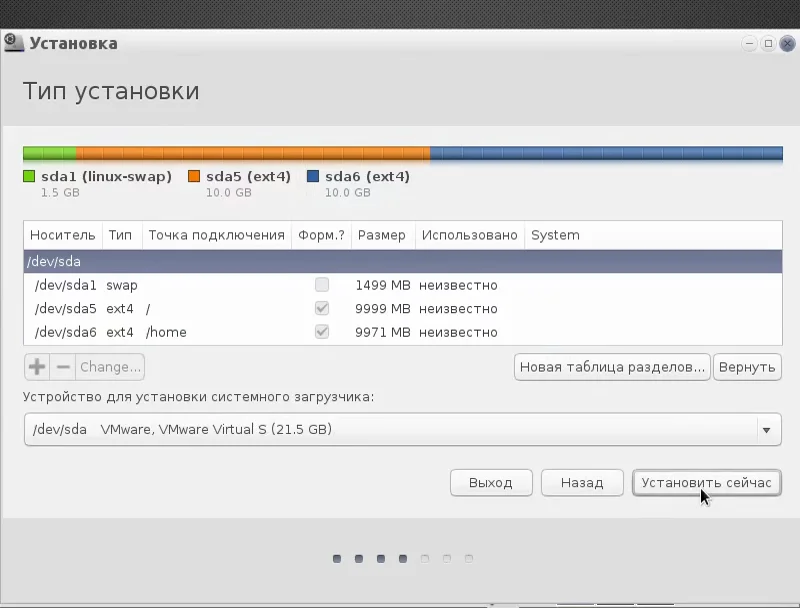Close the Установка window
The width and height of the screenshot is (800, 608).
pos(787,44)
